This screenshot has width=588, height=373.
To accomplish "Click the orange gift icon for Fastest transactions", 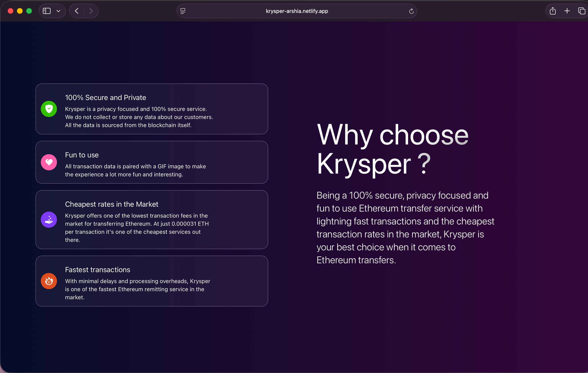I will tap(49, 281).
